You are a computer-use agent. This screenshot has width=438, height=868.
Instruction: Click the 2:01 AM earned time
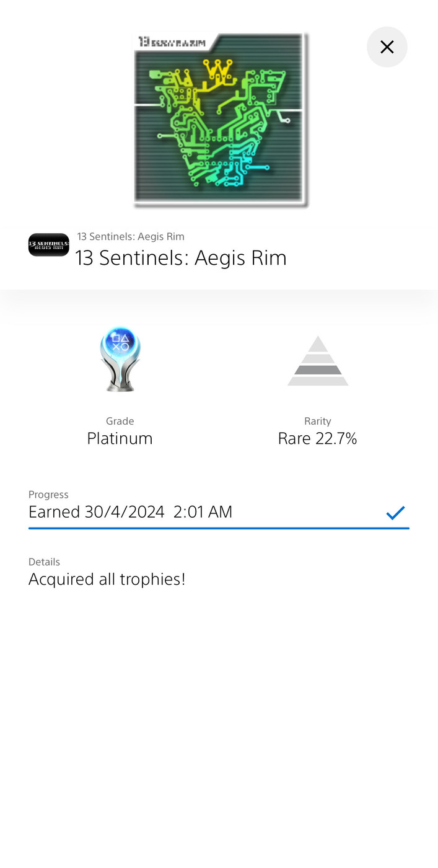[x=203, y=512]
